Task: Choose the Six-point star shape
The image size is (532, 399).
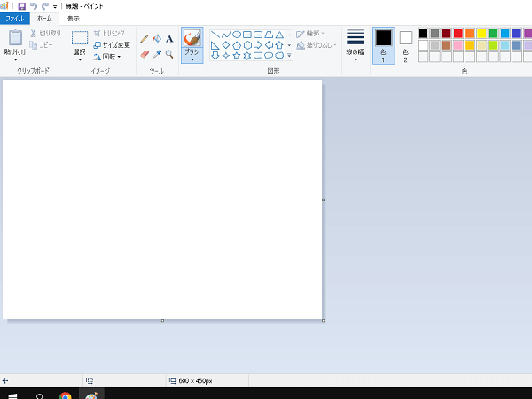Action: point(247,56)
